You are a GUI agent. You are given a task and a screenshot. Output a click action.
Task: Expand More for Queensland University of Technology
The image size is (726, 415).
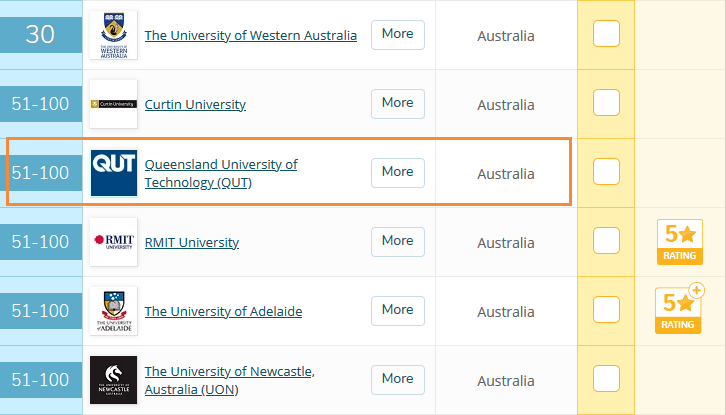(x=397, y=172)
